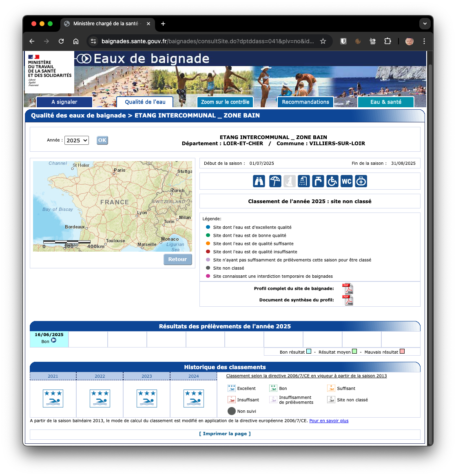Open the Année year dropdown
The width and height of the screenshot is (456, 476).
coord(76,140)
